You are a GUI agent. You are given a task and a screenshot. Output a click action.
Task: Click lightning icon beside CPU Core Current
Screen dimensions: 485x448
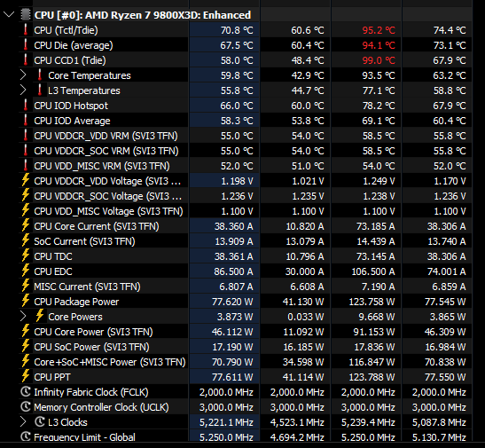click(x=26, y=225)
